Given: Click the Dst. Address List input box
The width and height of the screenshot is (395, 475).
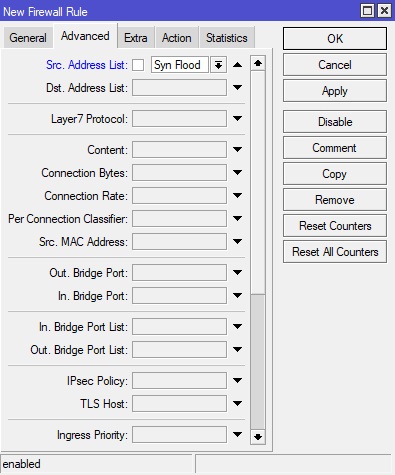Looking at the screenshot, I should [179, 88].
